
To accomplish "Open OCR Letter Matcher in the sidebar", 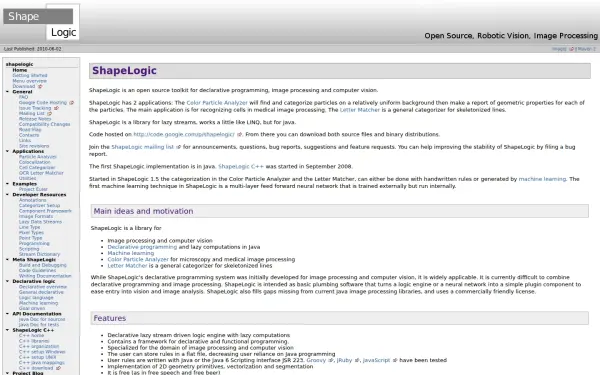I will click(x=41, y=173).
